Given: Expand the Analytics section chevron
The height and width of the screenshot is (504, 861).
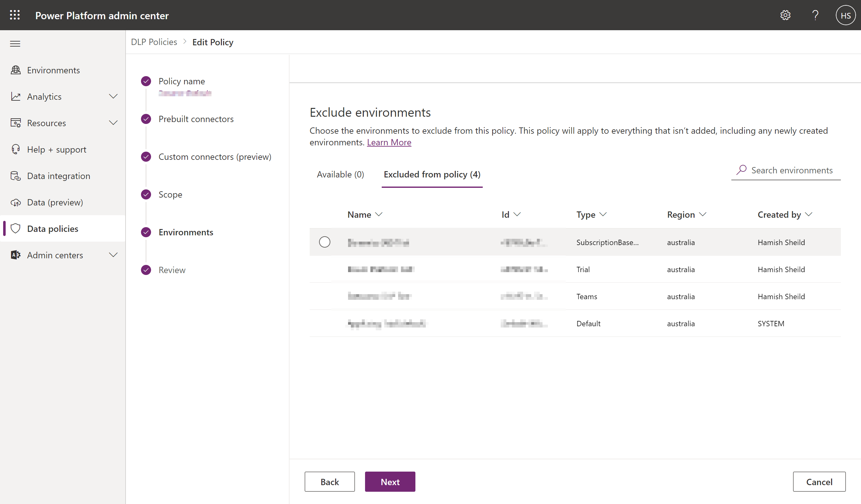Looking at the screenshot, I should [x=113, y=96].
